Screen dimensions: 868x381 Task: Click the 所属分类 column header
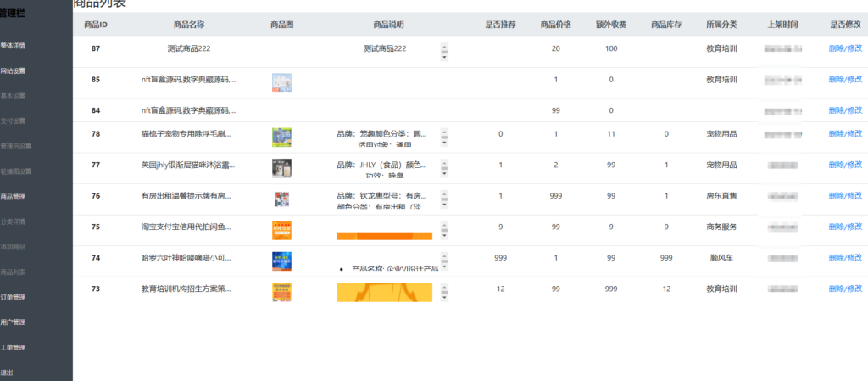722,25
